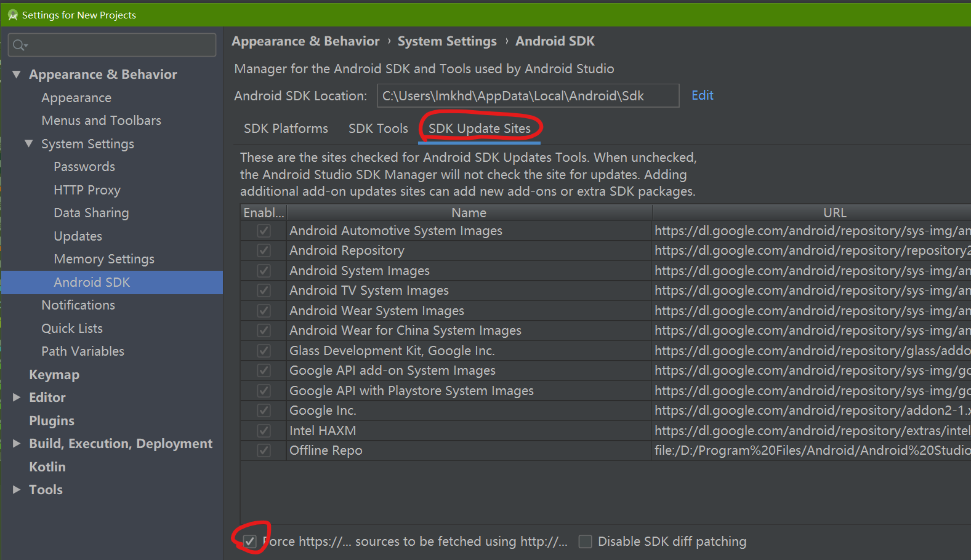Open the Appearance settings page

point(76,98)
